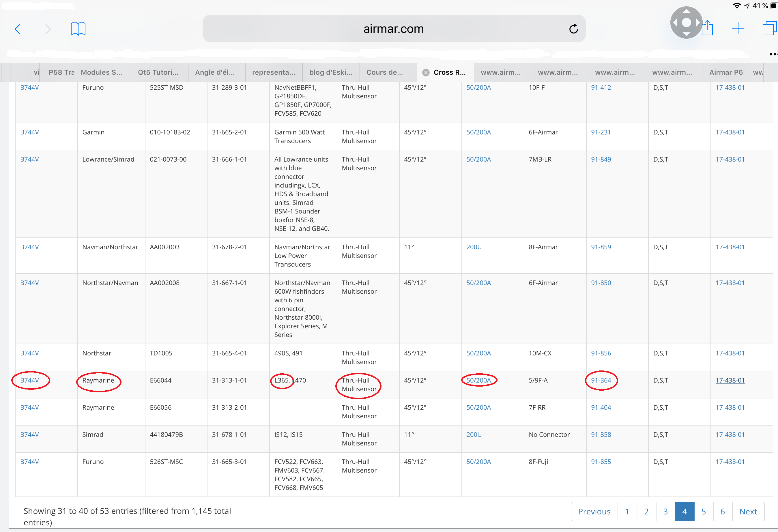
Task: Tap the airmar.com address bar
Action: 394,29
